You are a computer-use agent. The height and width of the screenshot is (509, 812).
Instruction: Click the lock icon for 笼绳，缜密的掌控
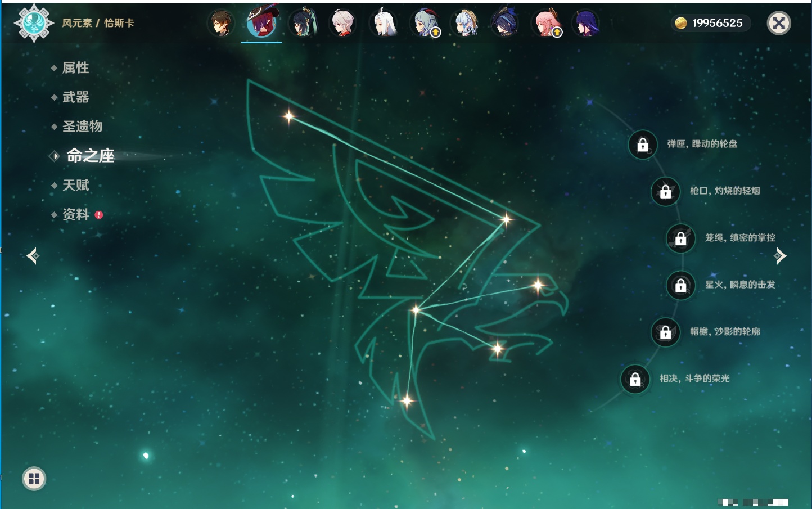point(681,238)
